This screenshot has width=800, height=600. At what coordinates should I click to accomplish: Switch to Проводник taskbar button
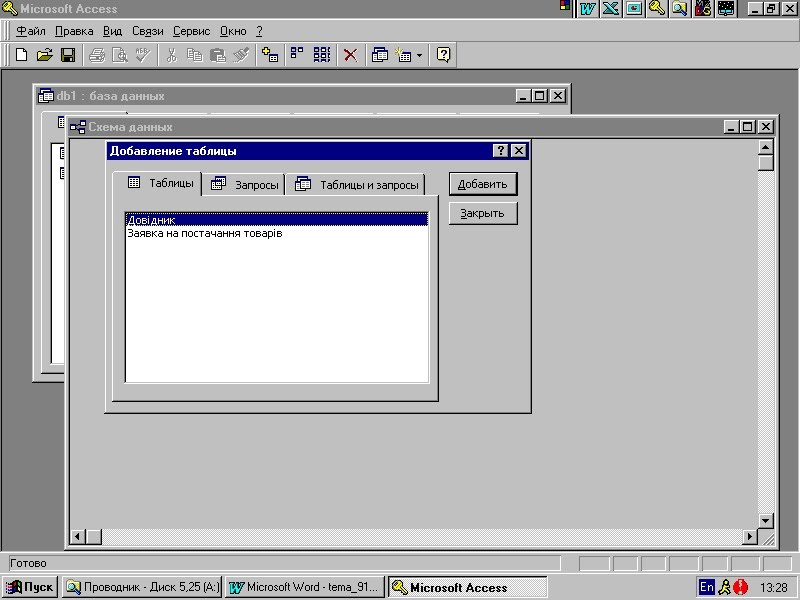[x=142, y=587]
